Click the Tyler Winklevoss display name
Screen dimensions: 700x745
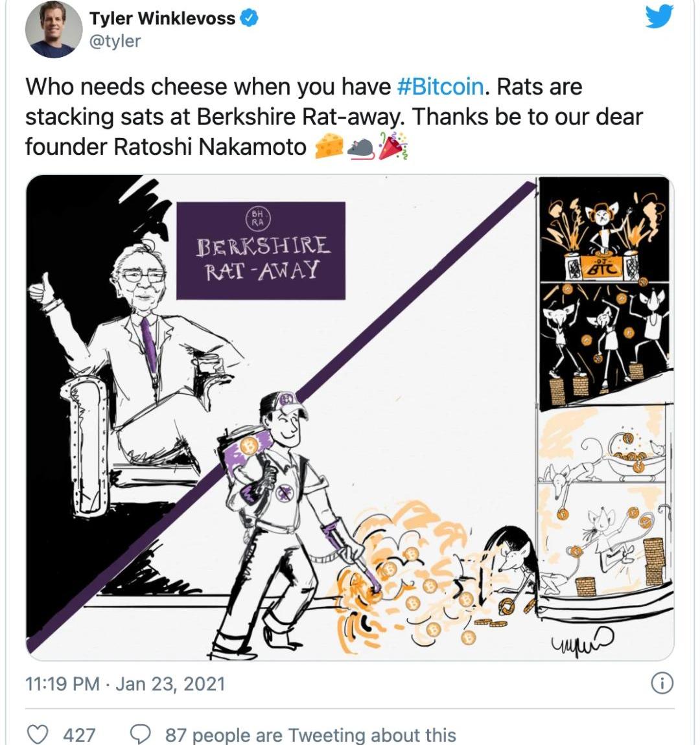(163, 18)
